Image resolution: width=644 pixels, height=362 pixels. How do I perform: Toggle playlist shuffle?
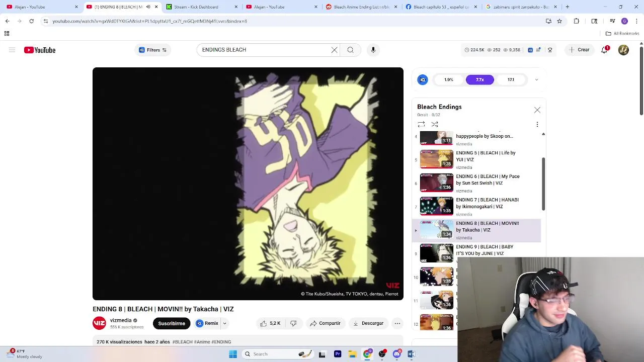(435, 124)
